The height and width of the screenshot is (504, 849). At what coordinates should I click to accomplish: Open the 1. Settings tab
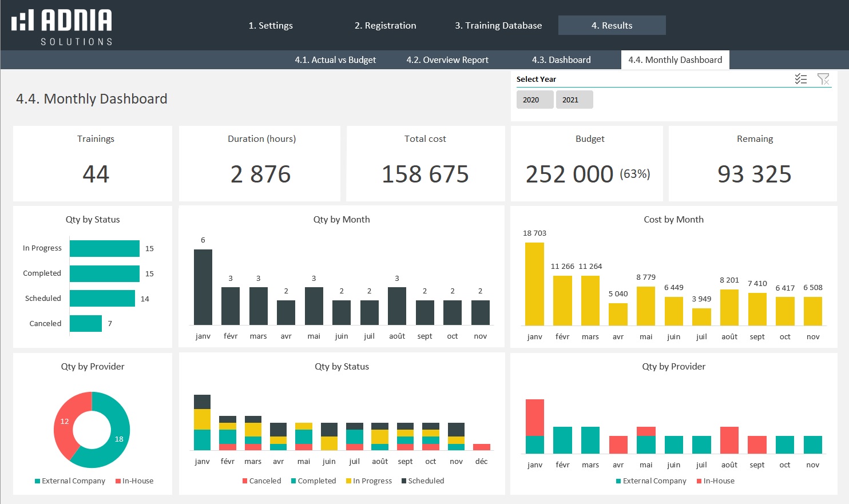click(271, 26)
